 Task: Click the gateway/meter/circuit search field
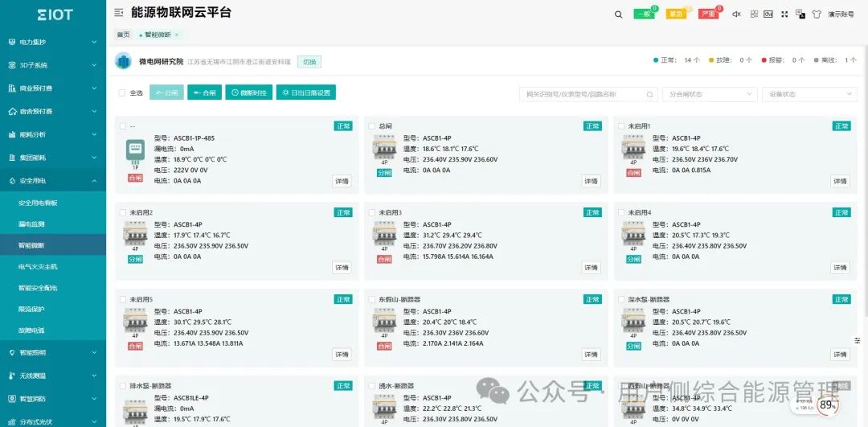[588, 95]
